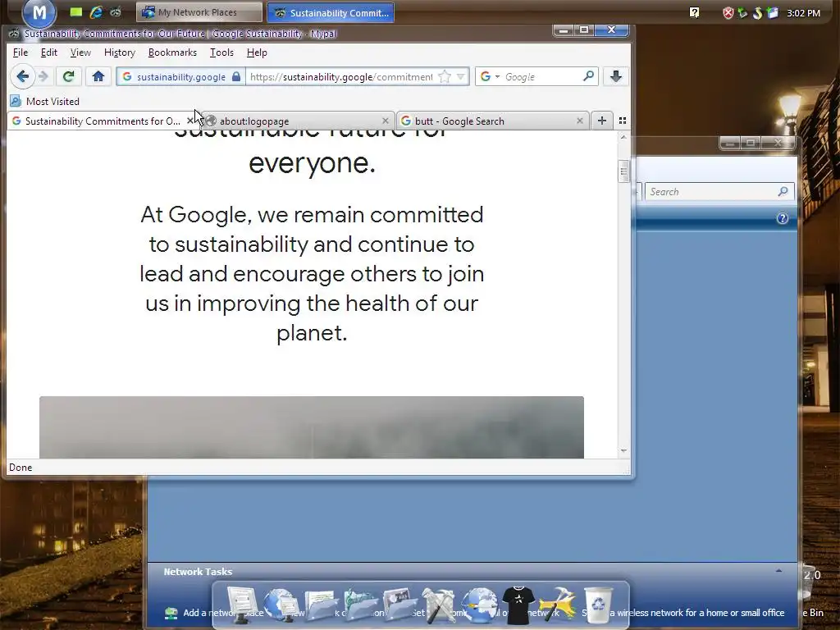840x630 pixels.
Task: Select the Sustainability Commitments tab
Action: (102, 121)
